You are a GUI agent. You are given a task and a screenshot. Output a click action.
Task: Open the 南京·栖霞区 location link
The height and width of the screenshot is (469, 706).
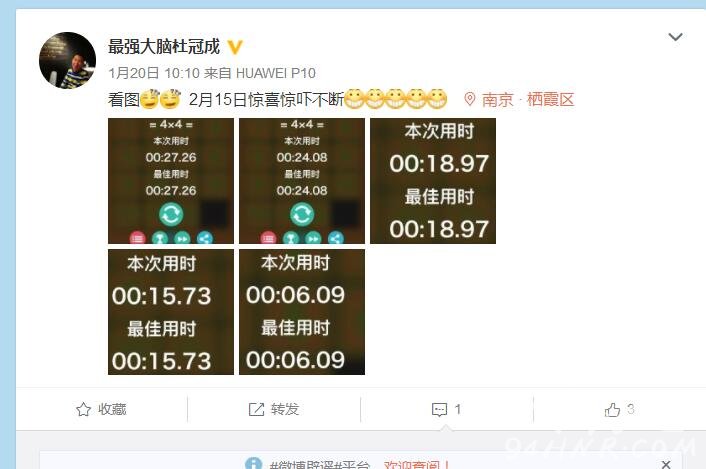528,99
